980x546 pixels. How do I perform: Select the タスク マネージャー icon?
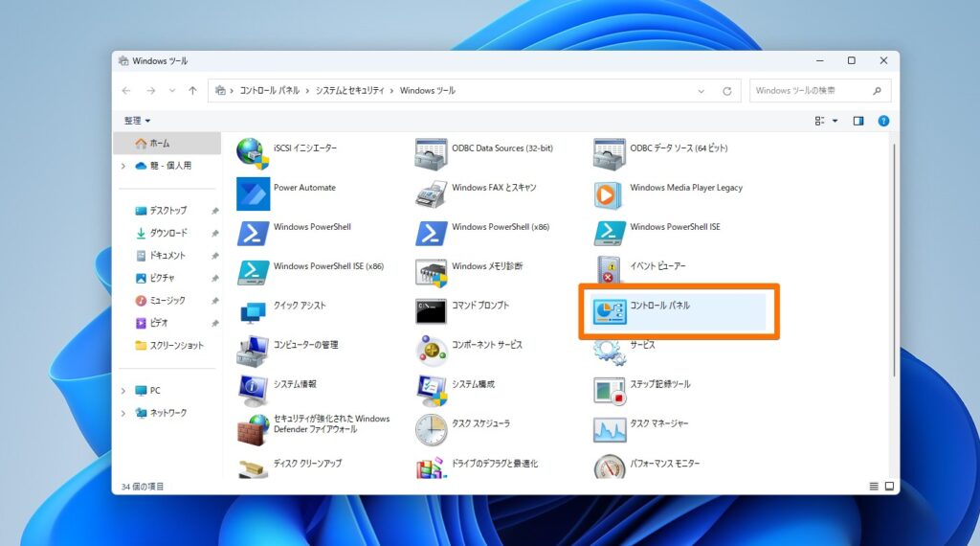[x=610, y=430]
